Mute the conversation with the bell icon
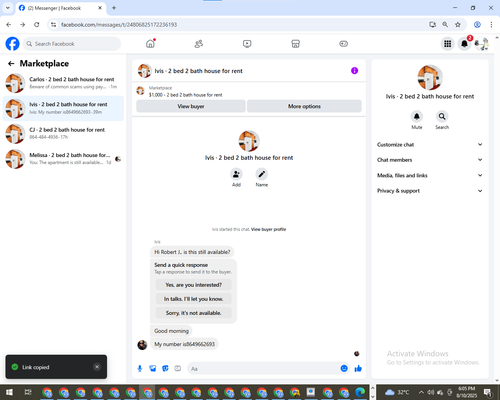Screen dimensions: 500x400 coord(417,116)
